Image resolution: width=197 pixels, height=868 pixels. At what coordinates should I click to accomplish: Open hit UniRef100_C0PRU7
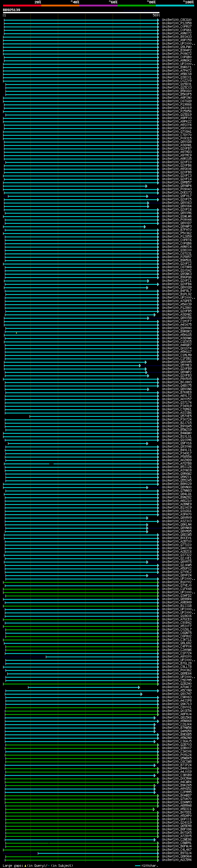click(x=176, y=26)
